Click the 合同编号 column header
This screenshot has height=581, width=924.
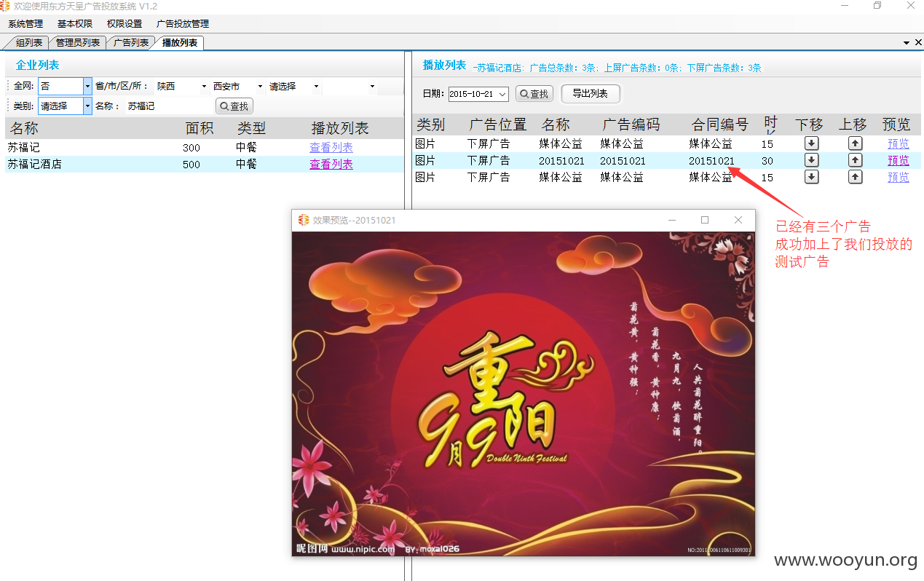pyautogui.click(x=720, y=125)
